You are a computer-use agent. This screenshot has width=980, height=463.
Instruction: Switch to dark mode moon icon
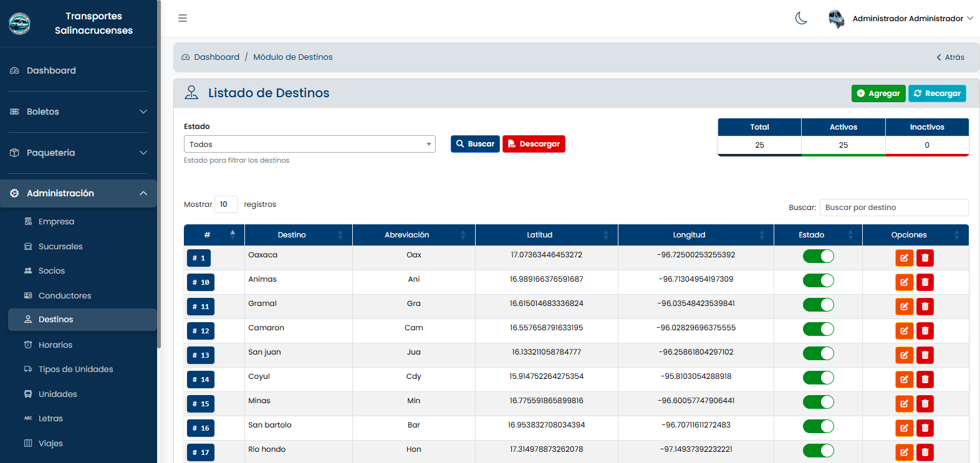point(802,18)
